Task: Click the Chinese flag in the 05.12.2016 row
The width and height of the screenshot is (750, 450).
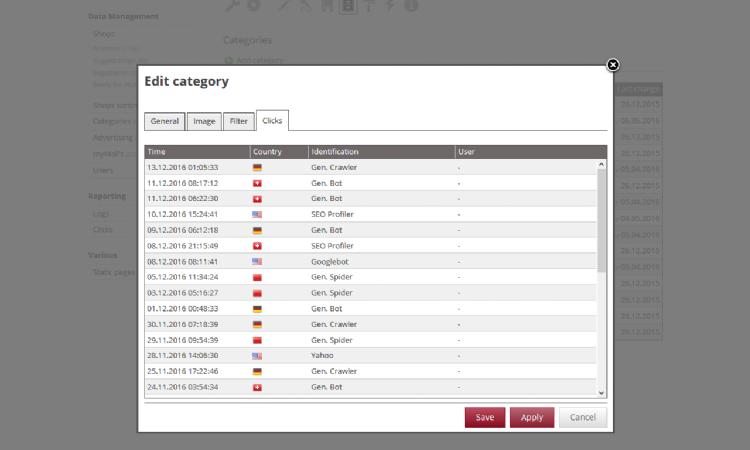Action: pyautogui.click(x=257, y=277)
